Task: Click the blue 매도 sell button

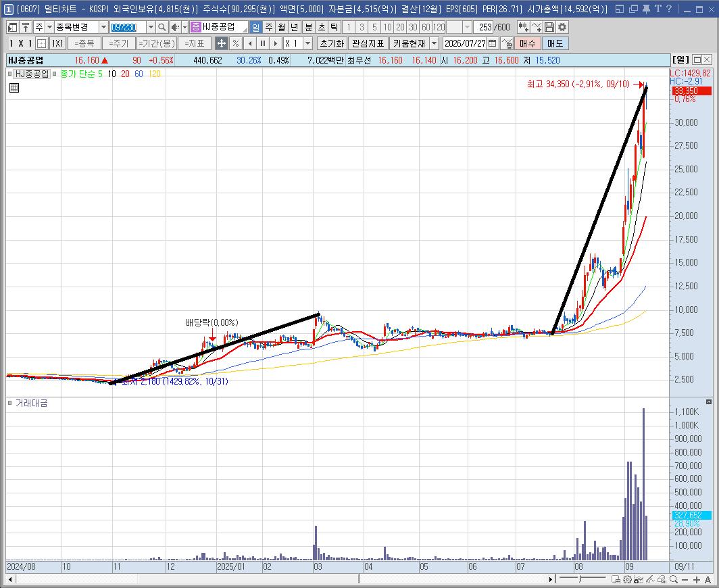Action: (555, 43)
